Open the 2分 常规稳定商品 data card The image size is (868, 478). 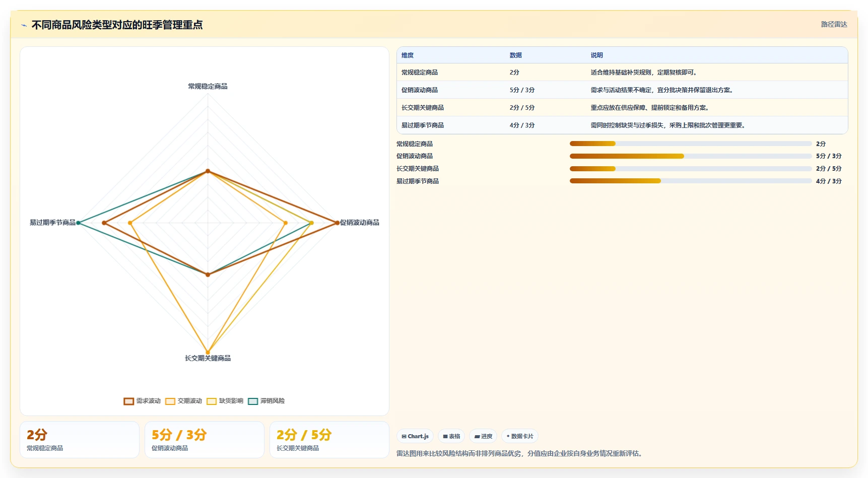point(80,440)
